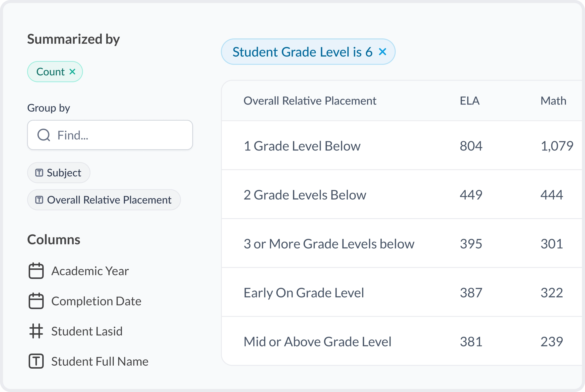Click the calendar icon beside Completion Date

click(36, 301)
